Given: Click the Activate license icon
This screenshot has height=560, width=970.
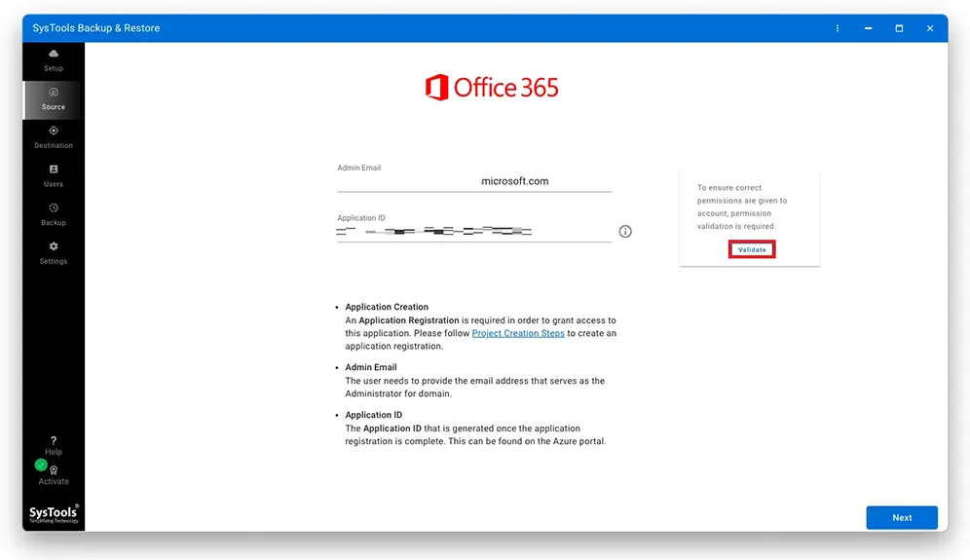Looking at the screenshot, I should tap(54, 470).
